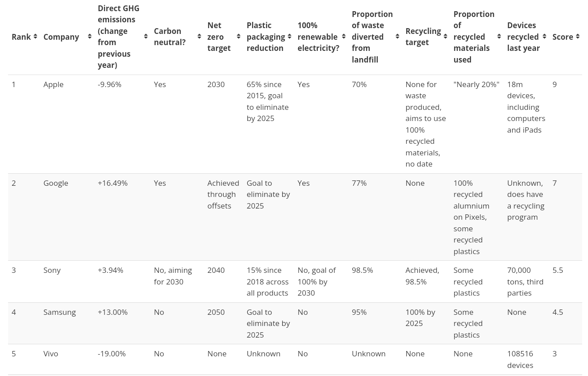Select the Apple company cell
This screenshot has height=376, width=588.
point(53,84)
